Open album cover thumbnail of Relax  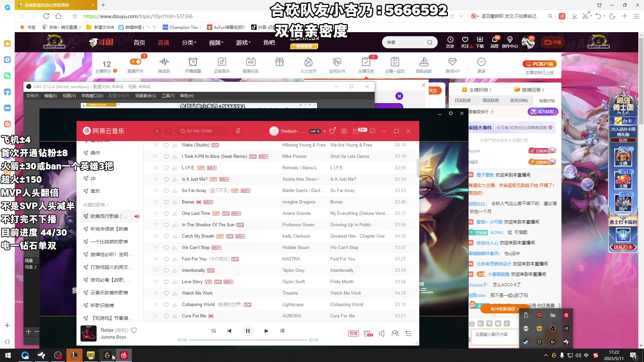tap(89, 333)
